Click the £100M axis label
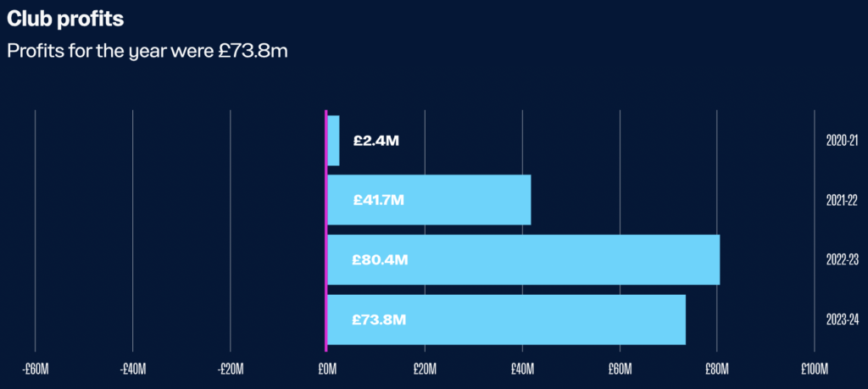 pyautogui.click(x=815, y=369)
